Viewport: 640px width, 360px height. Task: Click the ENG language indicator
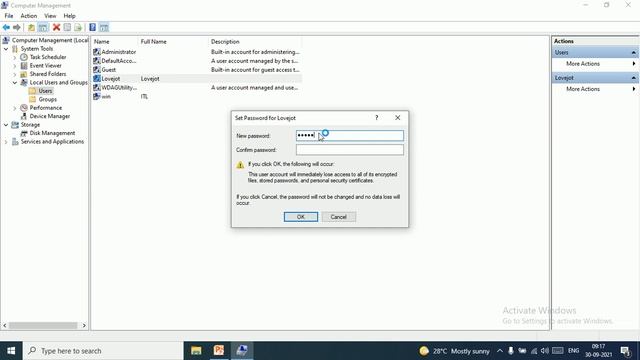tap(573, 351)
